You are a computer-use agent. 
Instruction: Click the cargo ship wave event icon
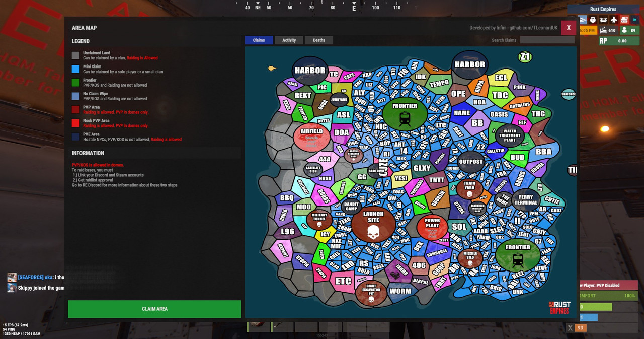(583, 20)
